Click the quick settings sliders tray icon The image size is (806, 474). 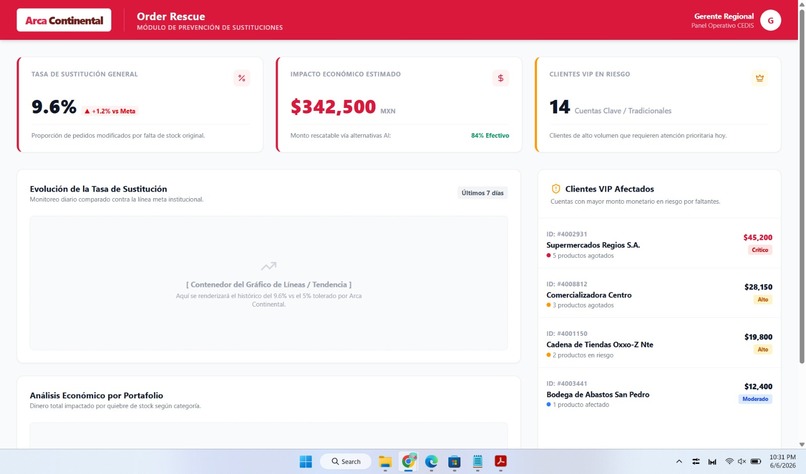[695, 462]
